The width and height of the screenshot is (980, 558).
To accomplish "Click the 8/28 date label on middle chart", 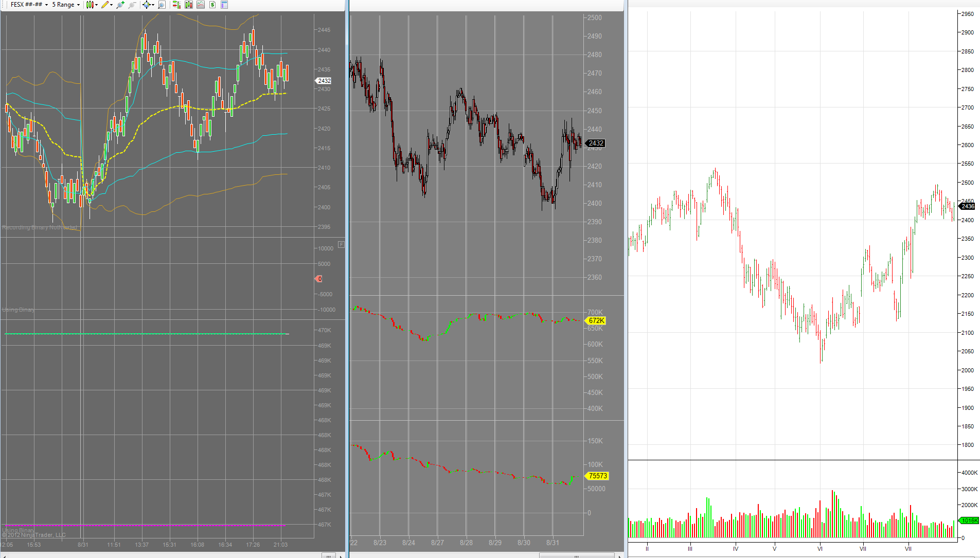I will [466, 543].
